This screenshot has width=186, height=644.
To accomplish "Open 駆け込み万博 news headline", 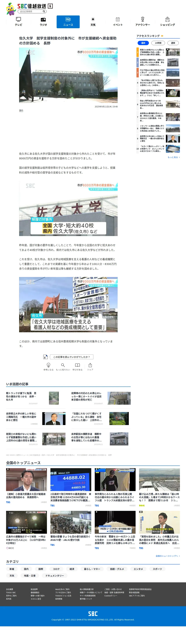I will click(x=159, y=497).
